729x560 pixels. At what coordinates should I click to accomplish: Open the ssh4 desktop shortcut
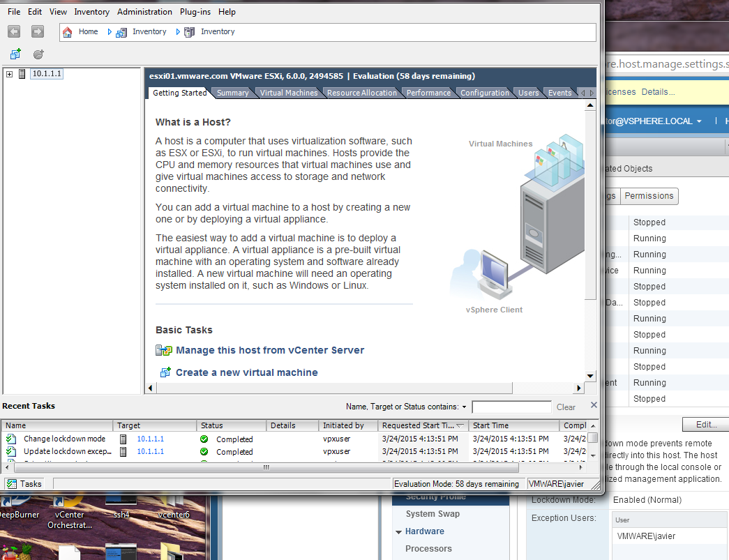pos(121,508)
